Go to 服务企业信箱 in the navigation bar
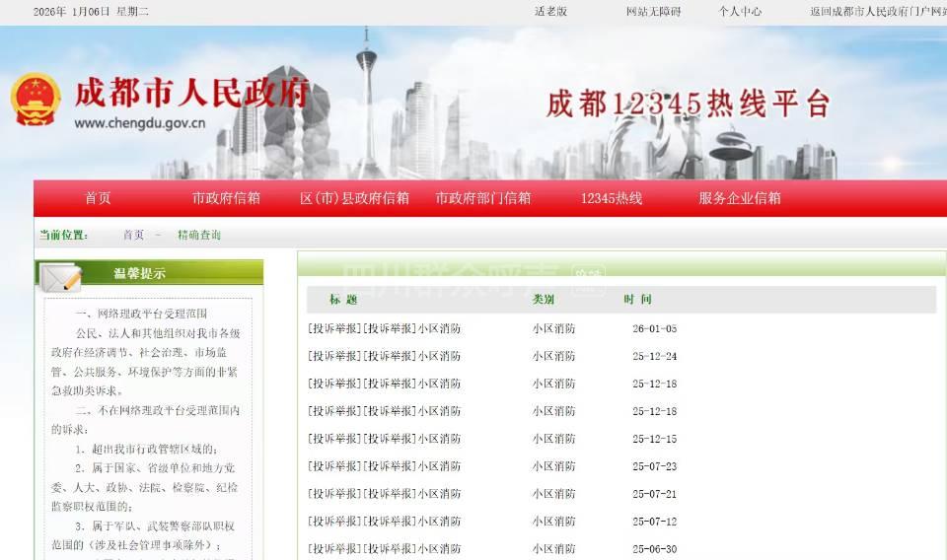The width and height of the screenshot is (947, 560). (x=739, y=198)
